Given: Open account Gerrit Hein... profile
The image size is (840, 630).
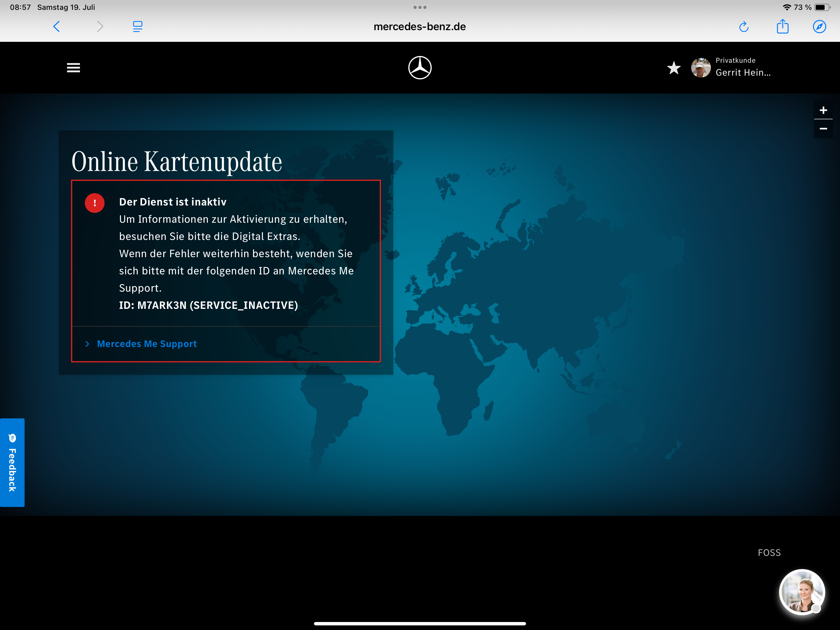Looking at the screenshot, I should (743, 72).
